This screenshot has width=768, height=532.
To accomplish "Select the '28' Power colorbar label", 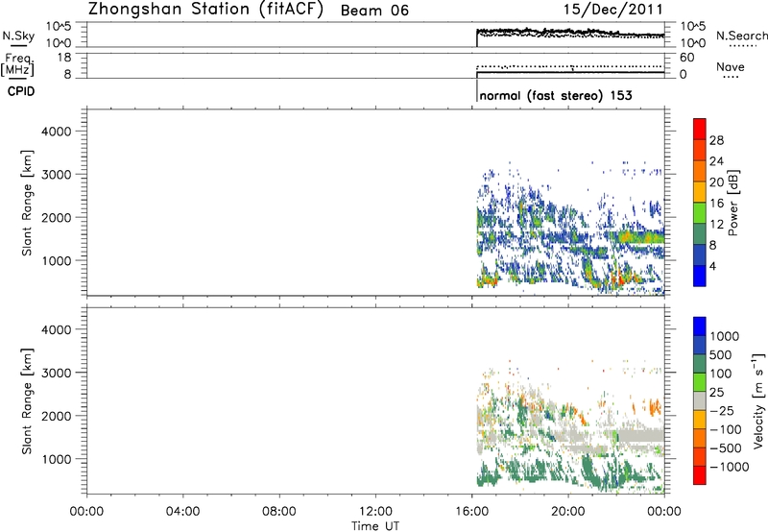I will click(716, 140).
